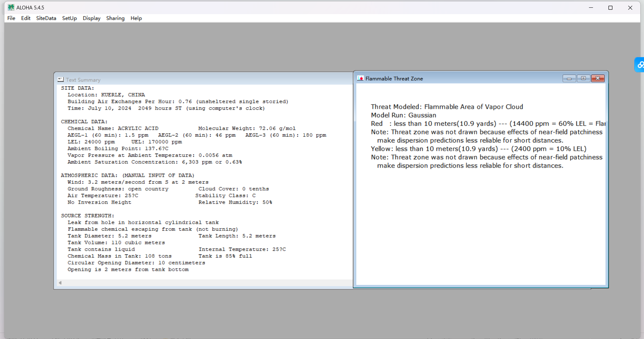The height and width of the screenshot is (339, 644).
Task: Click the 'ATMOSPHERIC DATA:' heading
Action: pyautogui.click(x=128, y=175)
